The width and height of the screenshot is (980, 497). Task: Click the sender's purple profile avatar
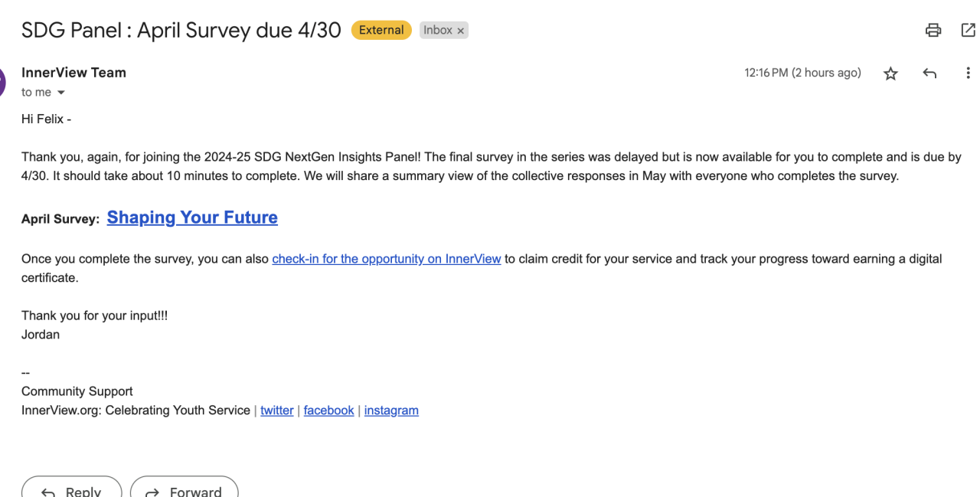[2, 81]
